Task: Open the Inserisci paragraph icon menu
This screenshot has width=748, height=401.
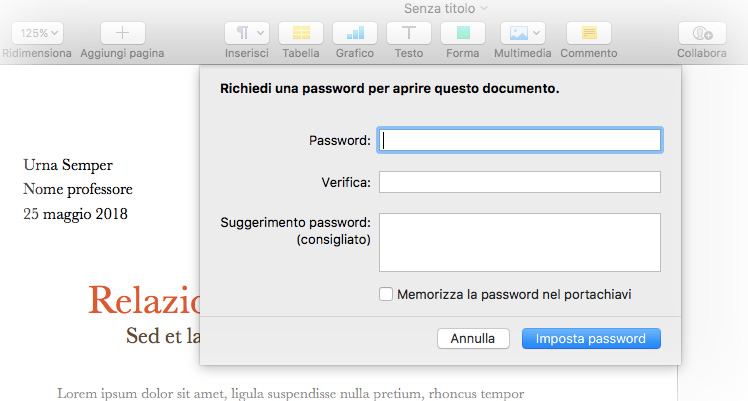Action: pyautogui.click(x=247, y=33)
